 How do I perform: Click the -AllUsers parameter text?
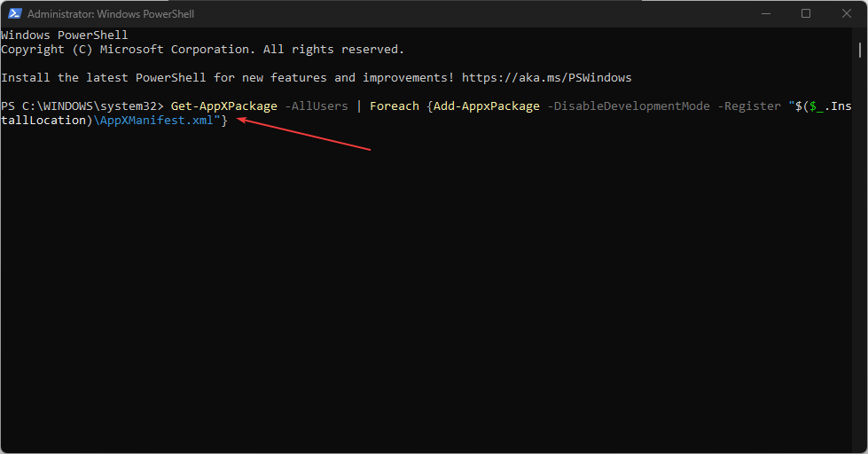[x=317, y=106]
